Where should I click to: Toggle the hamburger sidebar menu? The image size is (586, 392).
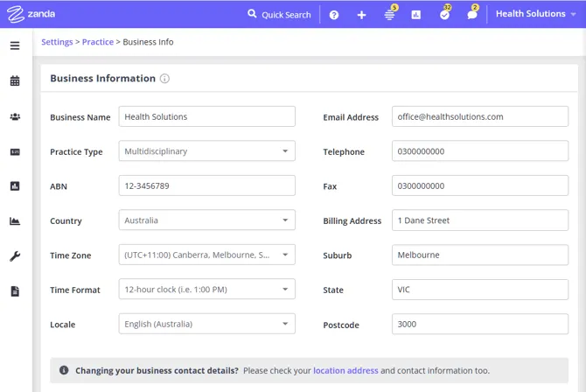click(15, 45)
